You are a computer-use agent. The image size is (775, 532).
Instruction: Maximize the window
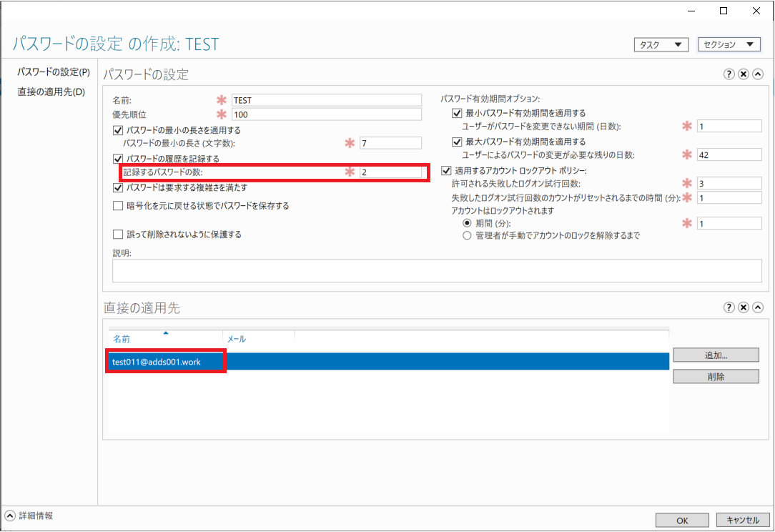coord(724,11)
